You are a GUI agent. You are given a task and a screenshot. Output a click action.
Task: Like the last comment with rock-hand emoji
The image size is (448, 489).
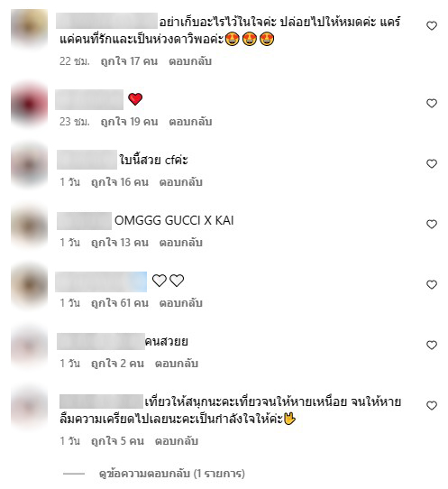point(432,406)
